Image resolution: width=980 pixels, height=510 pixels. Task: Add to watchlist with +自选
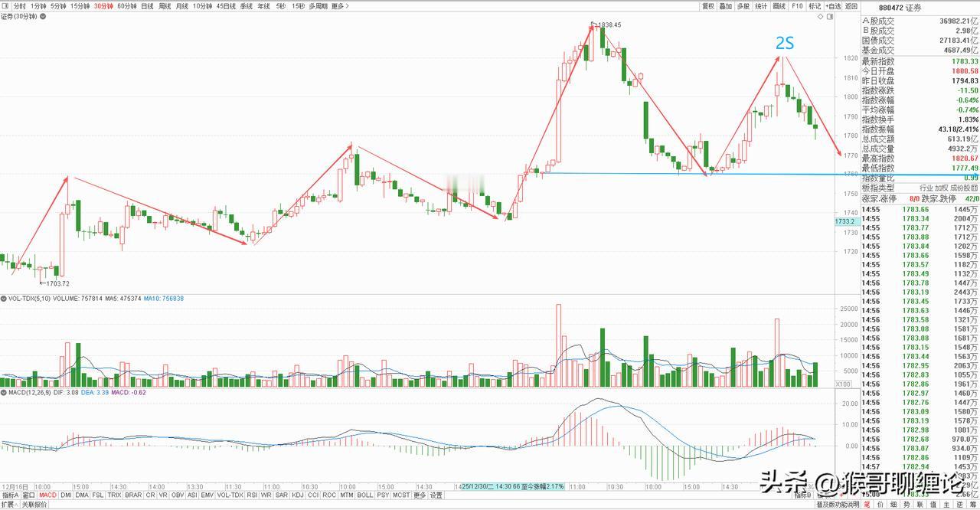(x=833, y=6)
